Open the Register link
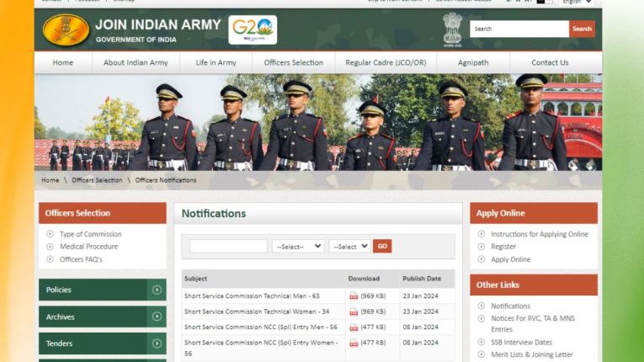This screenshot has width=644, height=362. 503,247
